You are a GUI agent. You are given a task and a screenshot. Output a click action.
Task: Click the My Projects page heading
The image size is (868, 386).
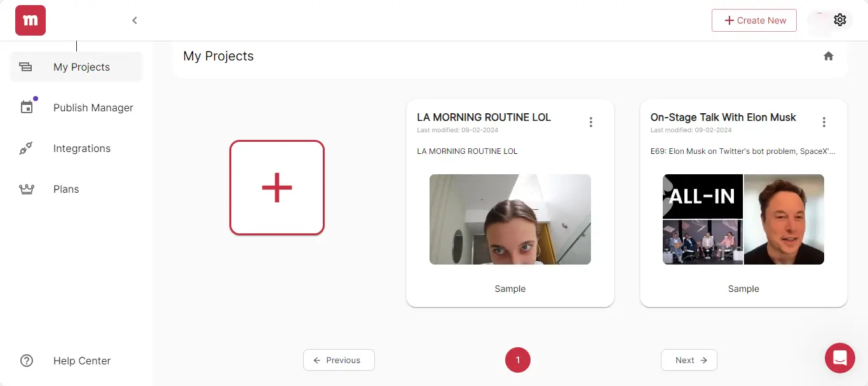tap(218, 56)
